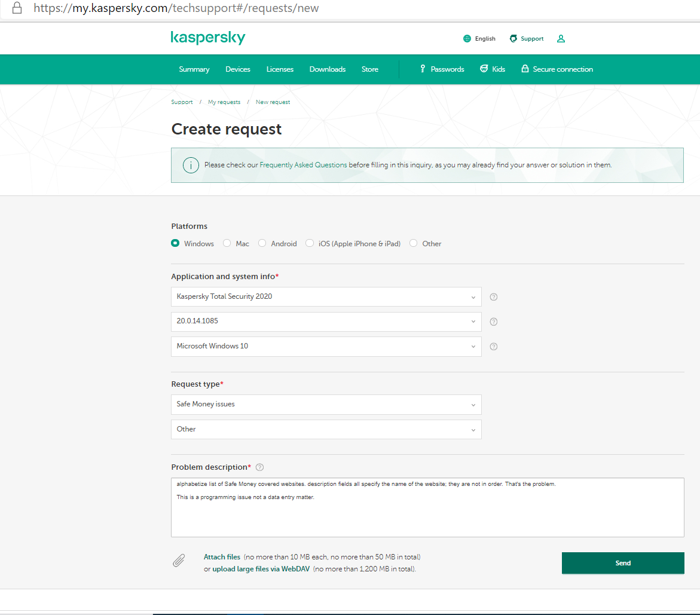Click the Kids face icon
The height and width of the screenshot is (615, 700).
[484, 69]
